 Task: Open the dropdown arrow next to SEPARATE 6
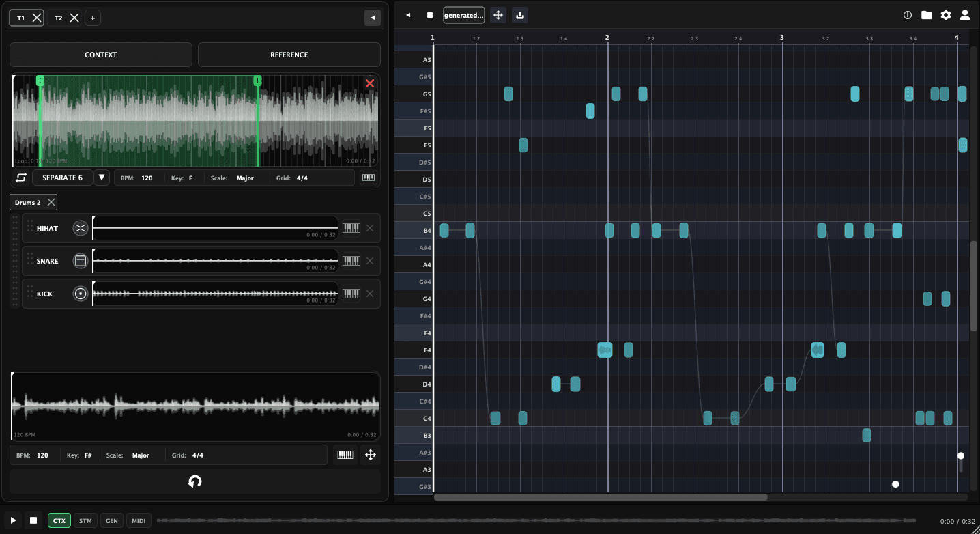click(102, 178)
